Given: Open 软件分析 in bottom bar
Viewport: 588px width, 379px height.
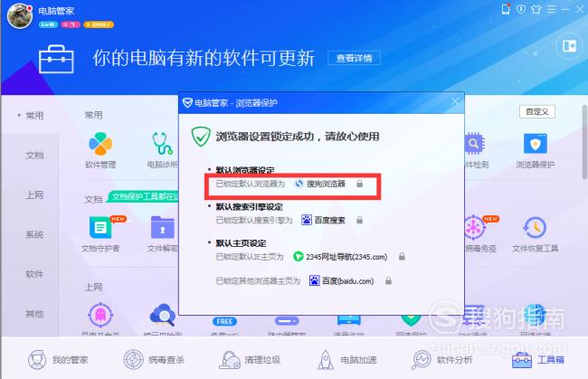Looking at the screenshot, I should click(x=442, y=360).
